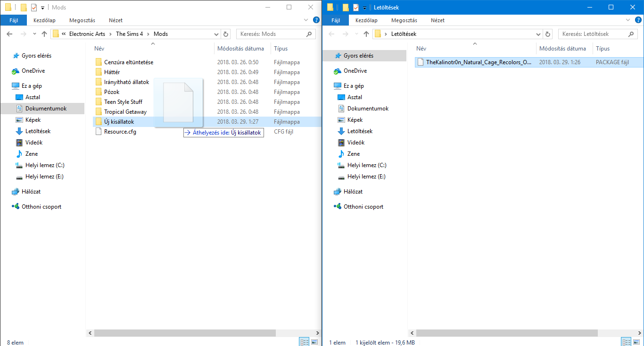The height and width of the screenshot is (346, 644).
Task: Open Helyi lemez (E:) in Mods window
Action: (44, 177)
